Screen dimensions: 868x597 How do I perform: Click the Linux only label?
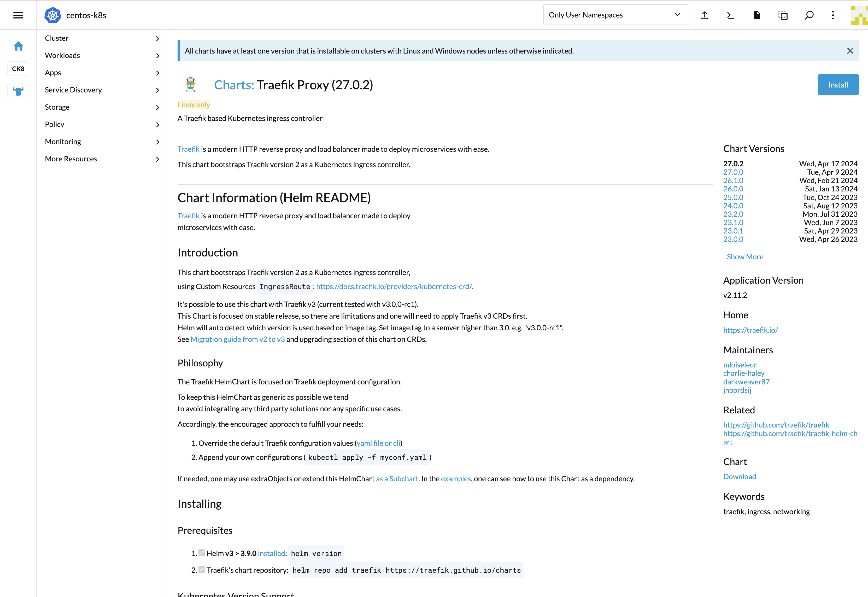[194, 105]
